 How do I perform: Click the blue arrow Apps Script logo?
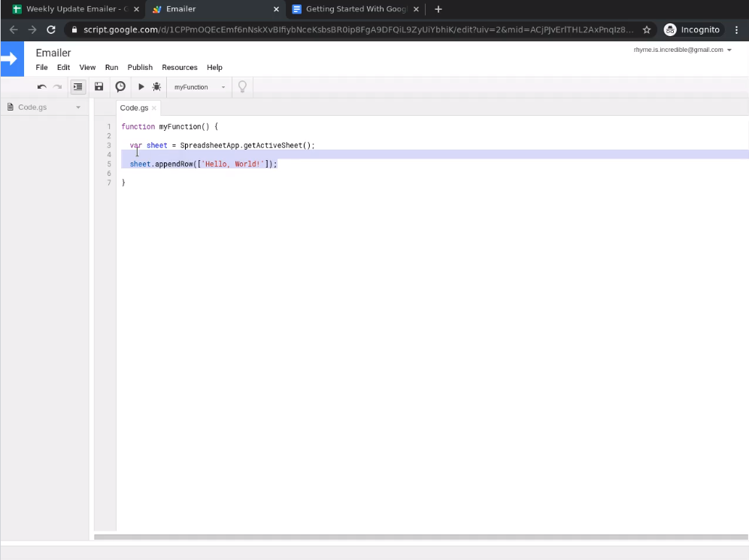12,59
